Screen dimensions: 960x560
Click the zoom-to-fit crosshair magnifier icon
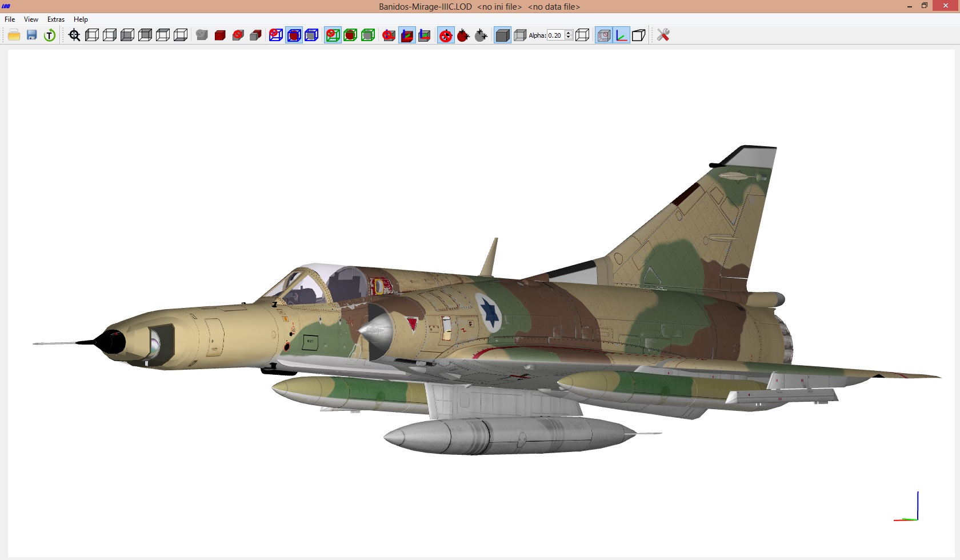coord(74,35)
